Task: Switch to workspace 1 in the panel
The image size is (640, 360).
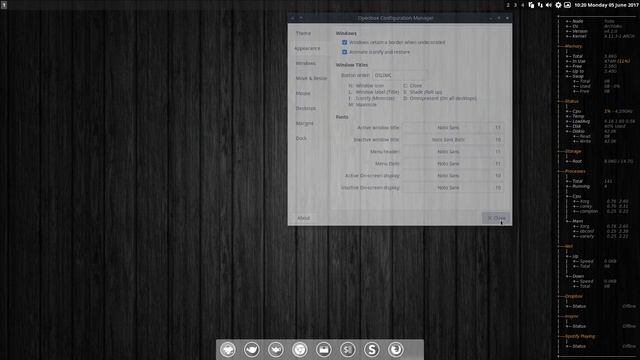Action: click(x=4, y=5)
